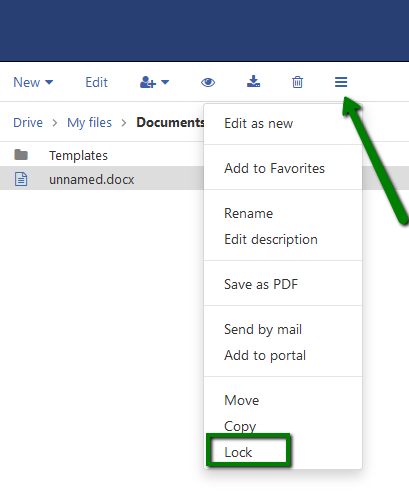409x504 pixels.
Task: Go to Drive breadcrumb link
Action: [28, 123]
